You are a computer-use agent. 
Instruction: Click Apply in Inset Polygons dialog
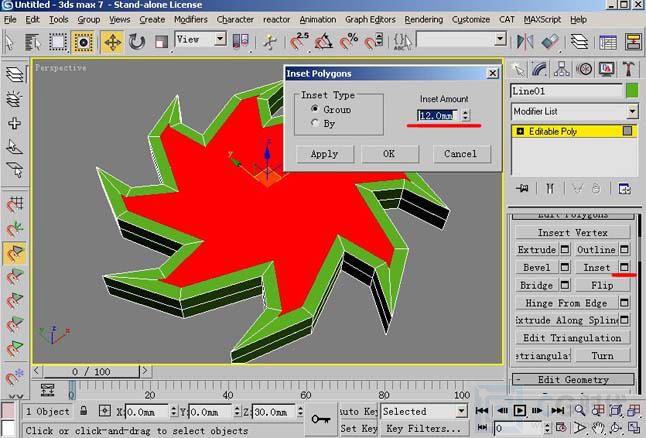click(325, 154)
